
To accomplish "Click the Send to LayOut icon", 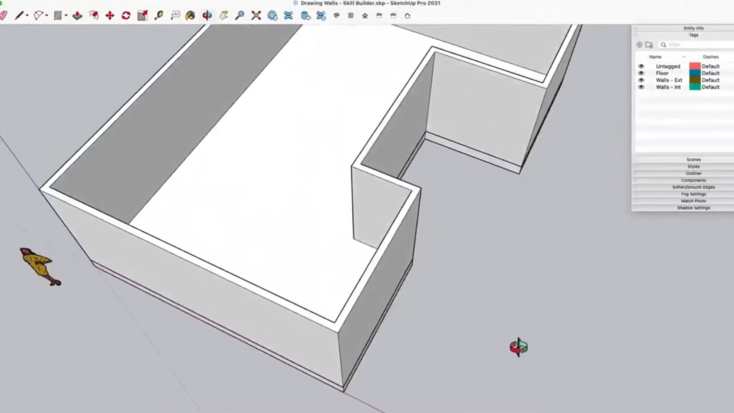I will [305, 16].
